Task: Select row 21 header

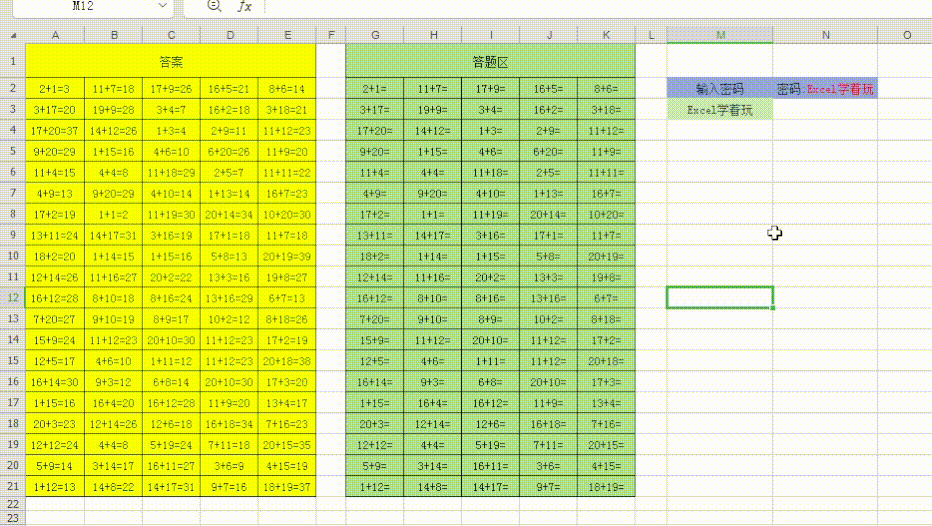Action: tap(12, 486)
